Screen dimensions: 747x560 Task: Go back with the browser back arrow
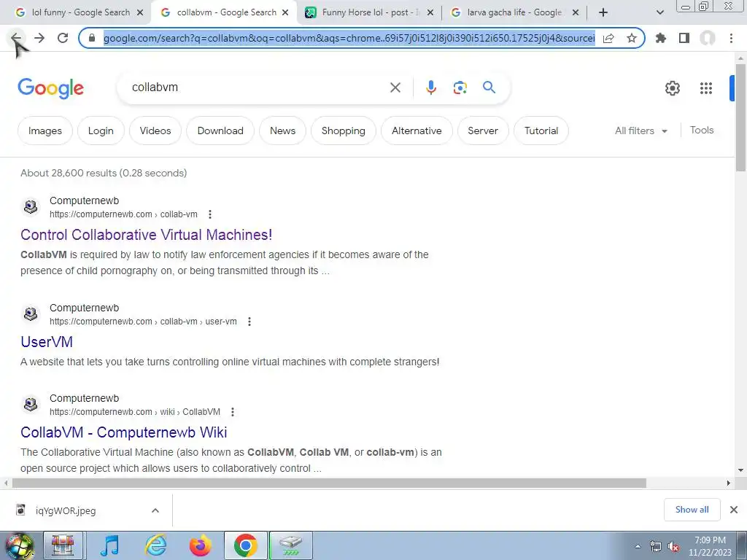pyautogui.click(x=16, y=38)
